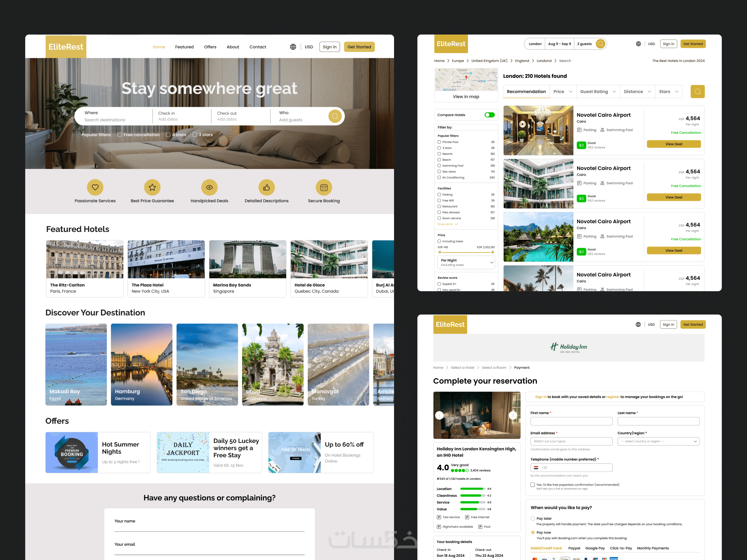Click the globe language icon in the Home header

(x=293, y=47)
